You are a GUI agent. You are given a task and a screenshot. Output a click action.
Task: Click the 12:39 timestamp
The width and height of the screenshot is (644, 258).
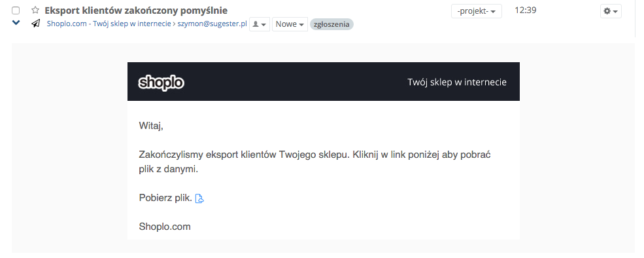click(x=525, y=10)
